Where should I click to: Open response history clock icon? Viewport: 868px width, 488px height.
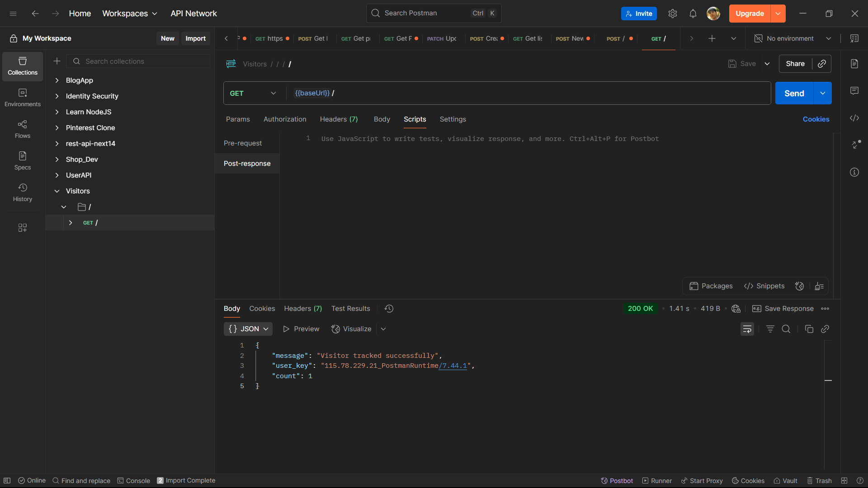pos(389,309)
